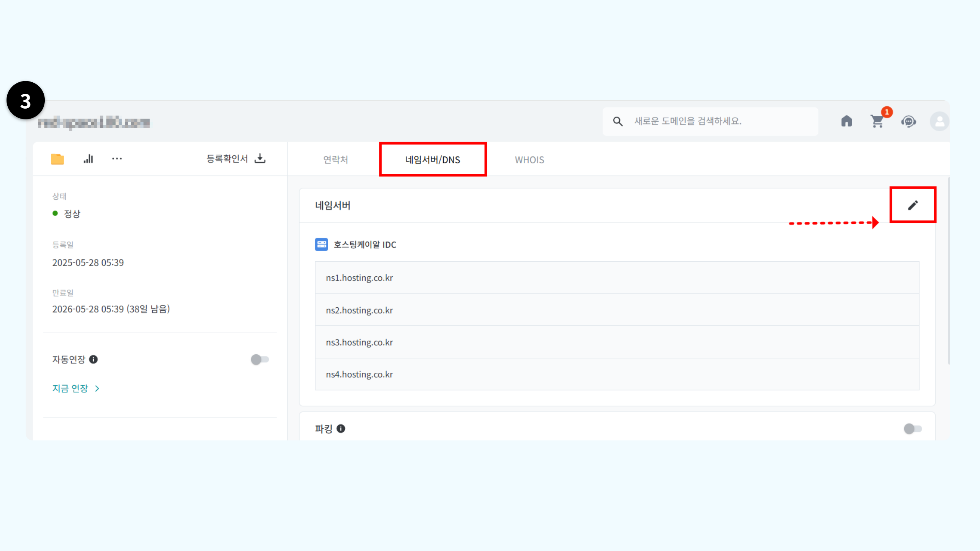Open the bar chart statistics icon

click(x=88, y=159)
